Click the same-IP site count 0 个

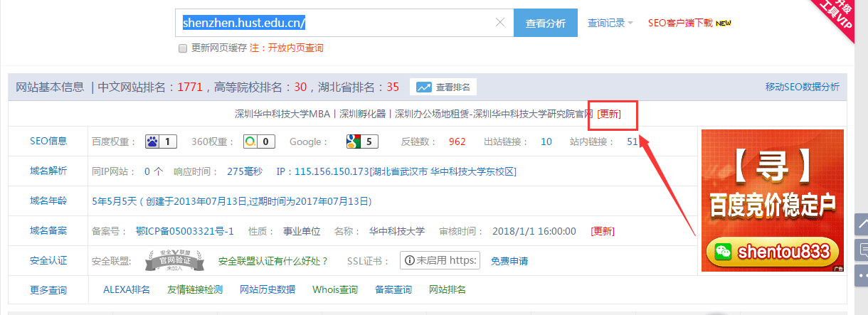[x=154, y=171]
